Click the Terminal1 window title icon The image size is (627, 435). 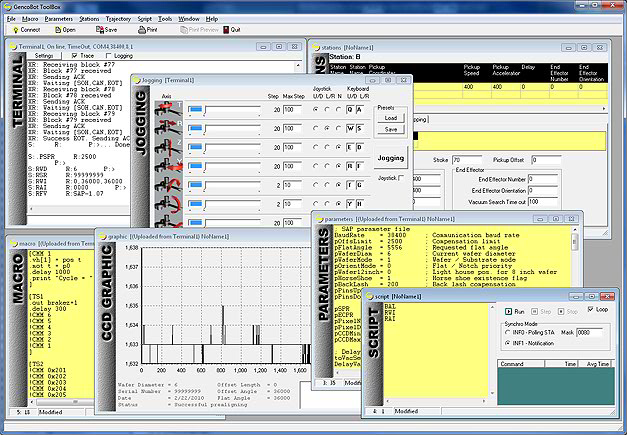[x=14, y=47]
